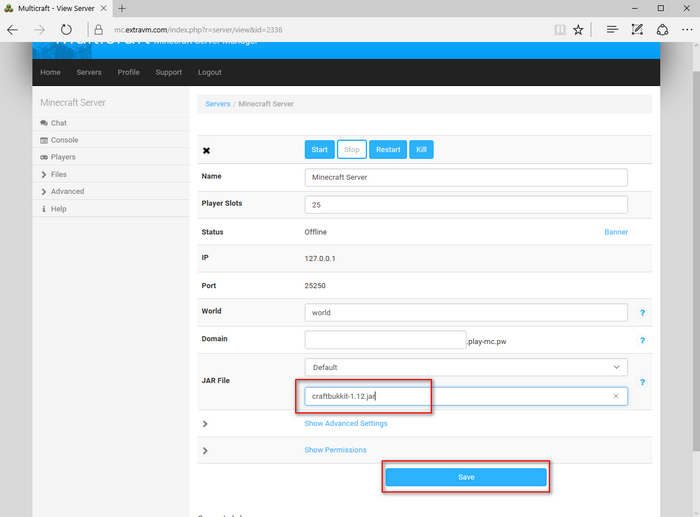This screenshot has height=517, width=700.
Task: Kill the server process
Action: (x=421, y=150)
